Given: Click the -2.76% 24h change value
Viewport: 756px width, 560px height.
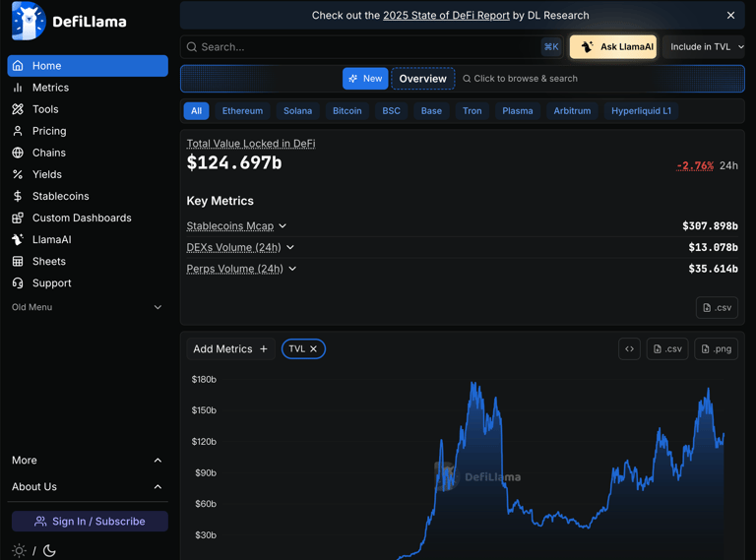Looking at the screenshot, I should click(x=695, y=165).
